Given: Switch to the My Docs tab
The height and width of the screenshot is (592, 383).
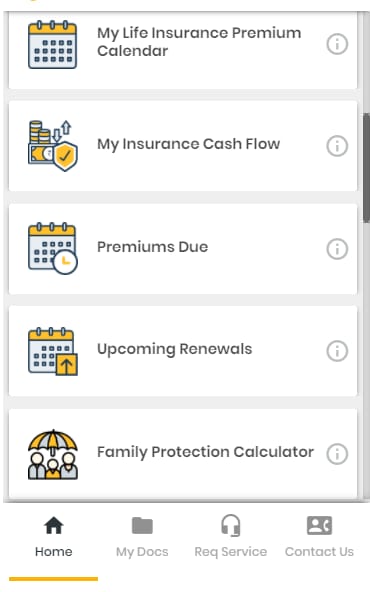Looking at the screenshot, I should pyautogui.click(x=142, y=536).
